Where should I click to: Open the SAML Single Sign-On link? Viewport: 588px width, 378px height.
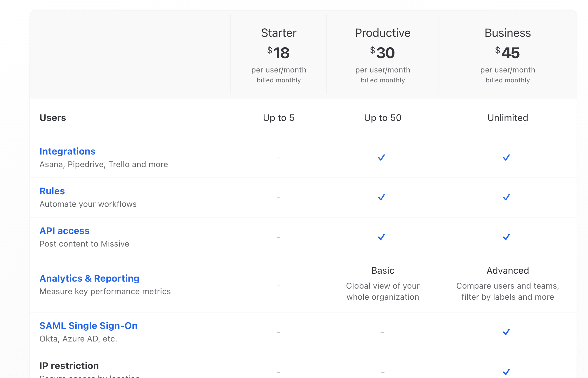click(88, 325)
